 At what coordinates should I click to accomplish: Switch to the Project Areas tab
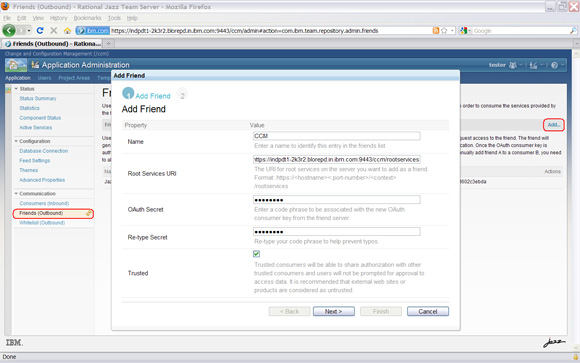(x=74, y=78)
